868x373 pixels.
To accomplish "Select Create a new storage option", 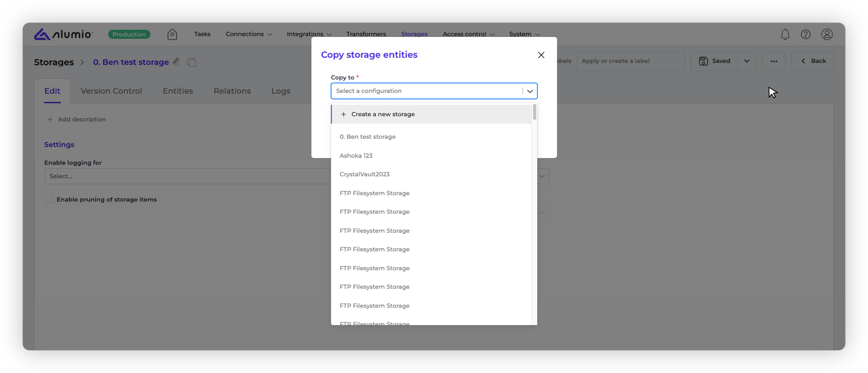I will tap(383, 114).
